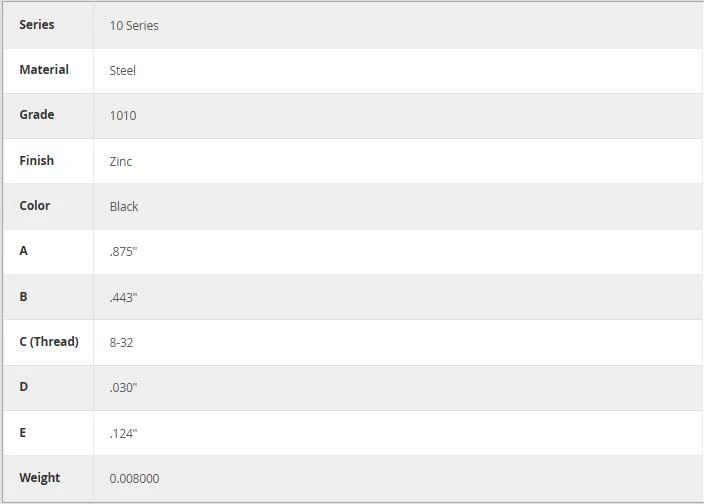Screen dimensions: 704x504
Task: Click the Color label
Action: coord(35,206)
